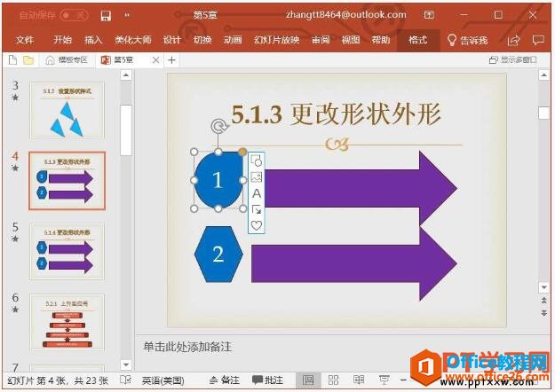Viewport: 555px width, 392px height.
Task: Open the 切换 transitions tab
Action: pos(202,40)
